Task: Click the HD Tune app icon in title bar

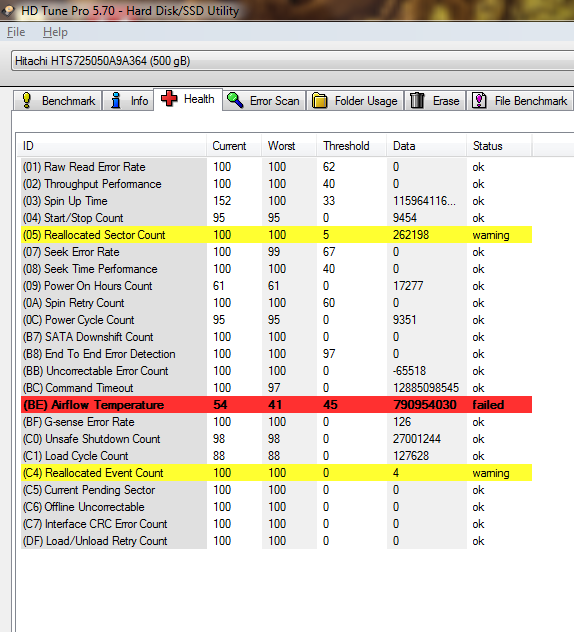Action: click(x=7, y=10)
